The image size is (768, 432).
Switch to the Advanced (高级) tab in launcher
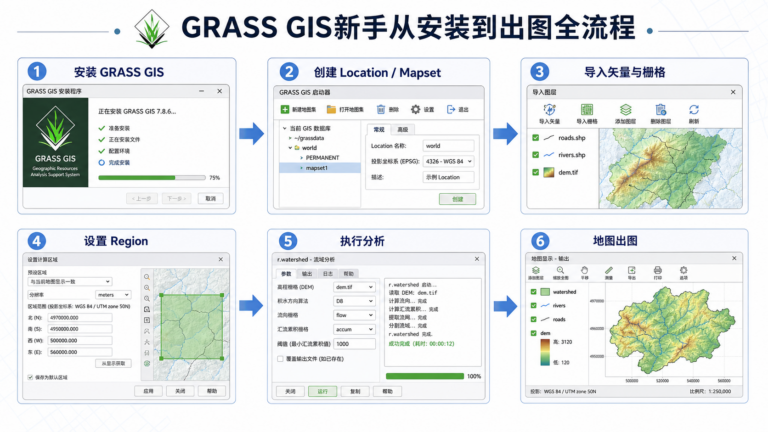[x=403, y=129]
